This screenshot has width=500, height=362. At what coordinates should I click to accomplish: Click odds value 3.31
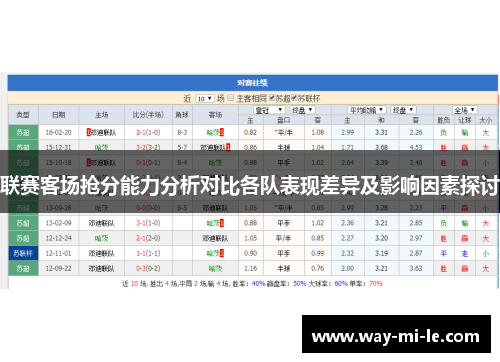pyautogui.click(x=381, y=132)
